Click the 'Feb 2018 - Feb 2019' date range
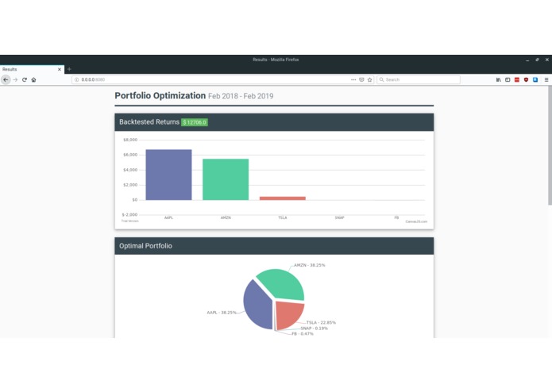 241,96
